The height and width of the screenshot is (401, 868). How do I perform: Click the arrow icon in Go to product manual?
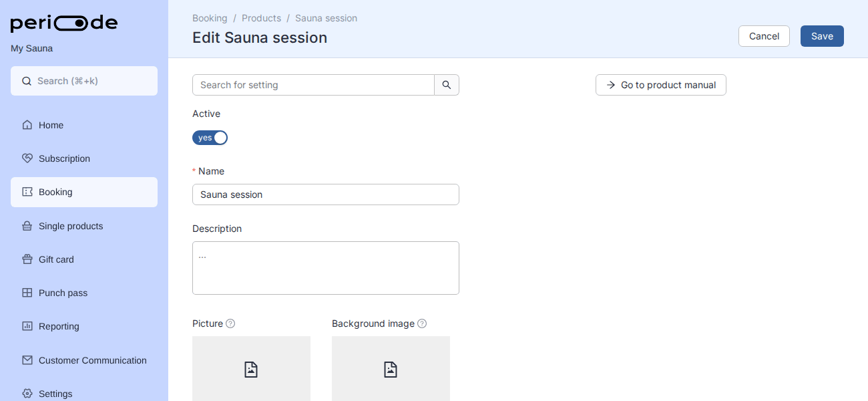[x=610, y=85]
